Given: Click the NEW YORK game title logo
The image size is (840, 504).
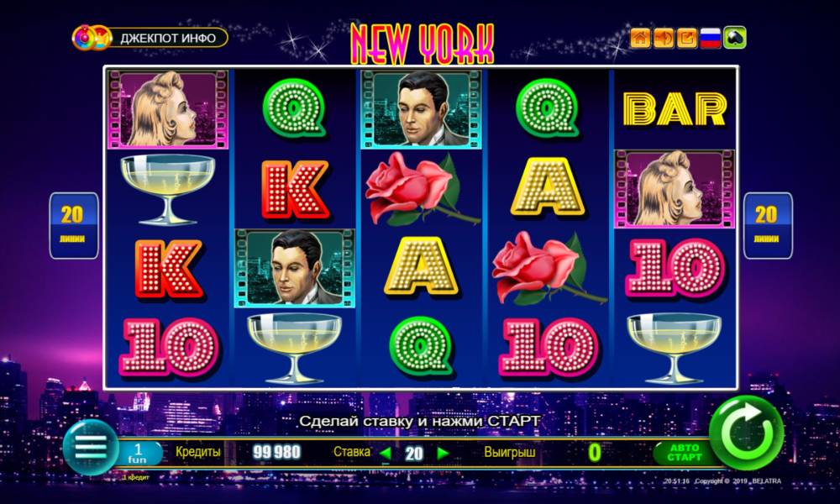Looking at the screenshot, I should [422, 44].
